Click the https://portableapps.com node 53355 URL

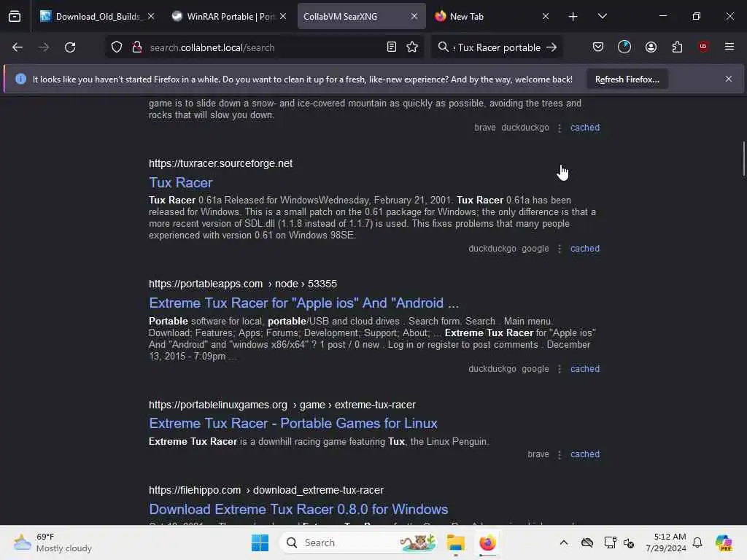click(x=242, y=284)
